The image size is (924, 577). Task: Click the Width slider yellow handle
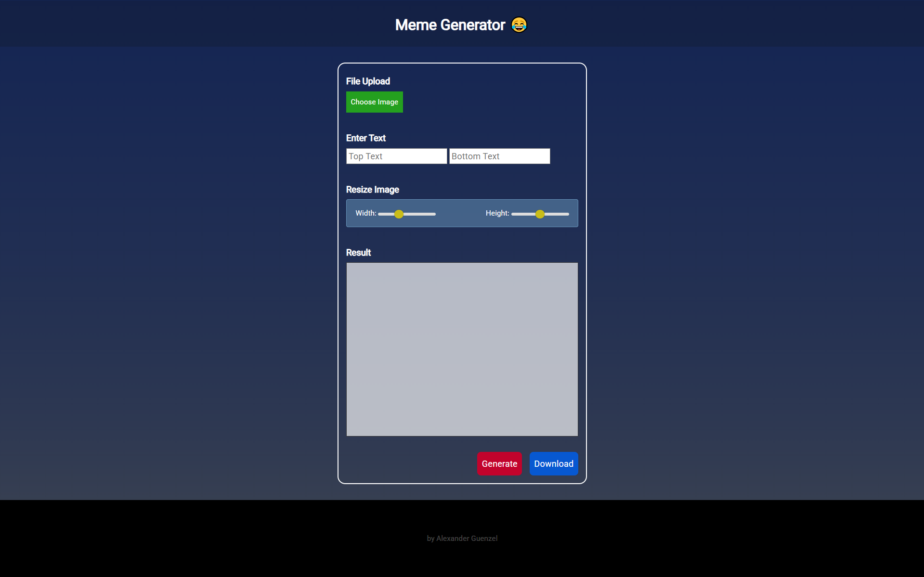coord(399,214)
